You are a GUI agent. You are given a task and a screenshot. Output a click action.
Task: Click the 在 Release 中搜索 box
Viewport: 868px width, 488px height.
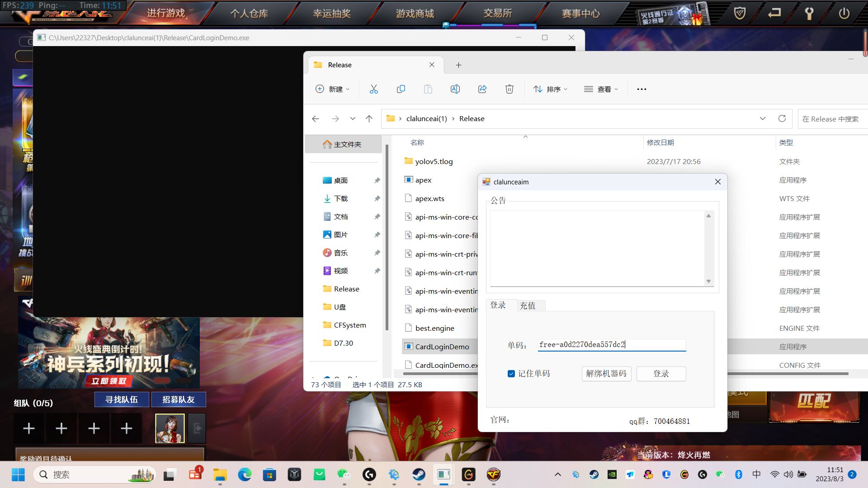(x=833, y=119)
